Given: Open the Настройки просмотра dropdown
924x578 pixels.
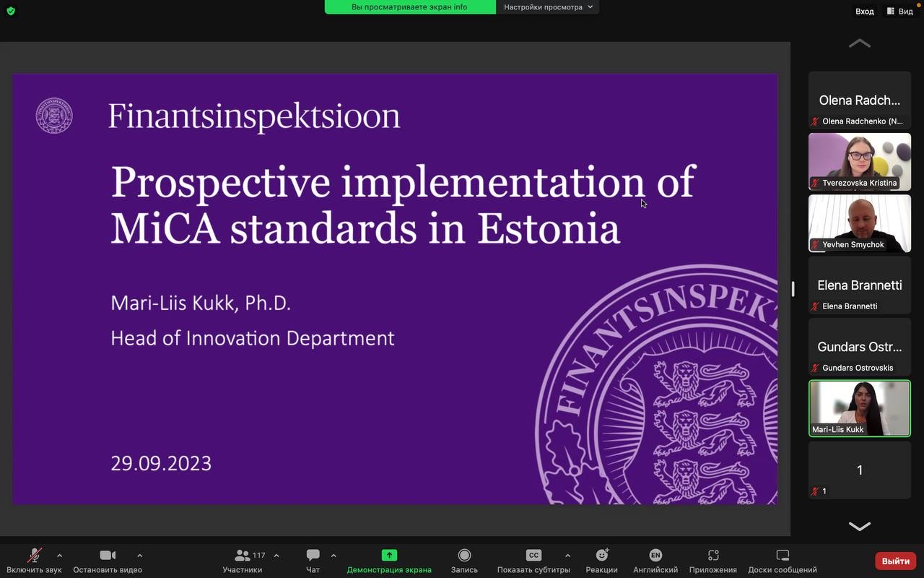Looking at the screenshot, I should click(548, 7).
